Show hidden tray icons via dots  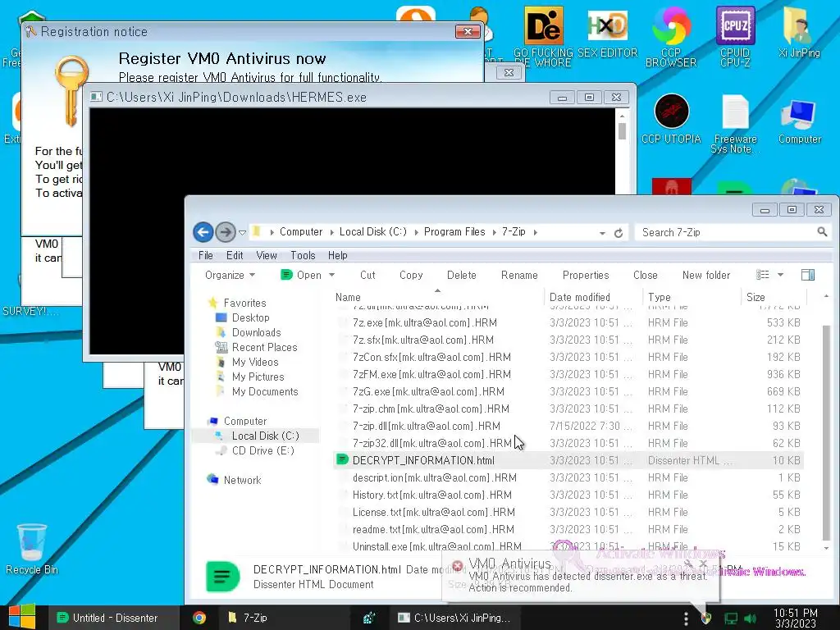pos(687,619)
